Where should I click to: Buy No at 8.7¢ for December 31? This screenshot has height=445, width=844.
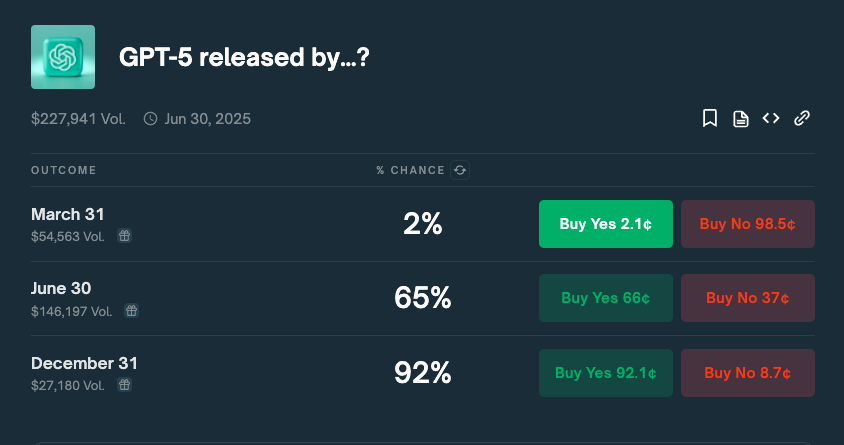pos(748,373)
